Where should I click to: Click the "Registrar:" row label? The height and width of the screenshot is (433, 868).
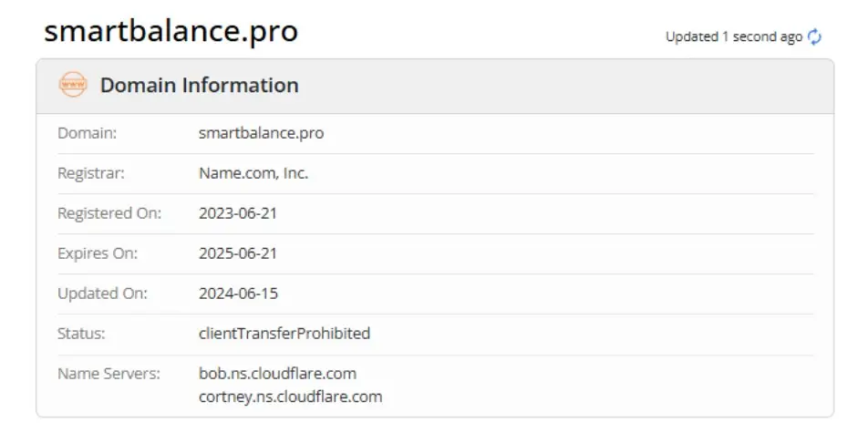pyautogui.click(x=91, y=173)
